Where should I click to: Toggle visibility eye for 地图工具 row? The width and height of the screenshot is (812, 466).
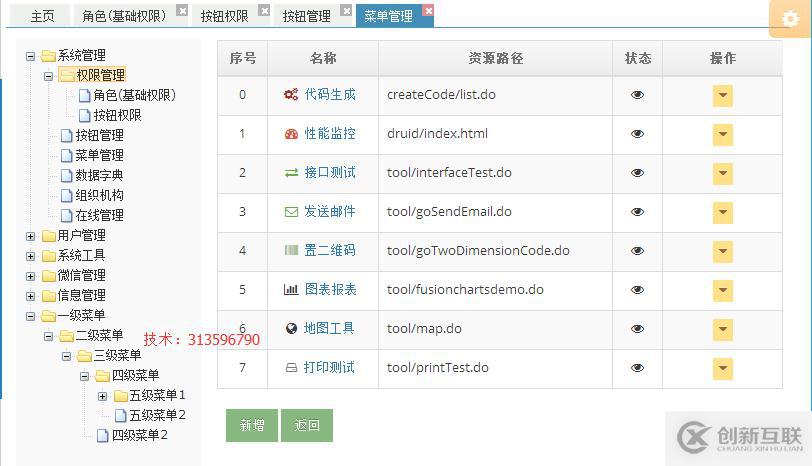pos(637,329)
